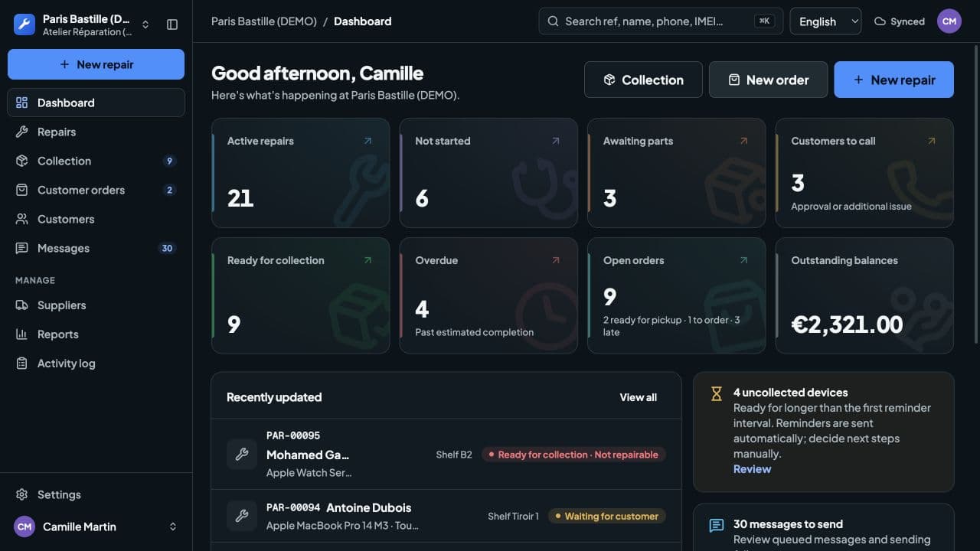Click the Waiting for customer status badge
Screen dimensions: 980x551
607,517
